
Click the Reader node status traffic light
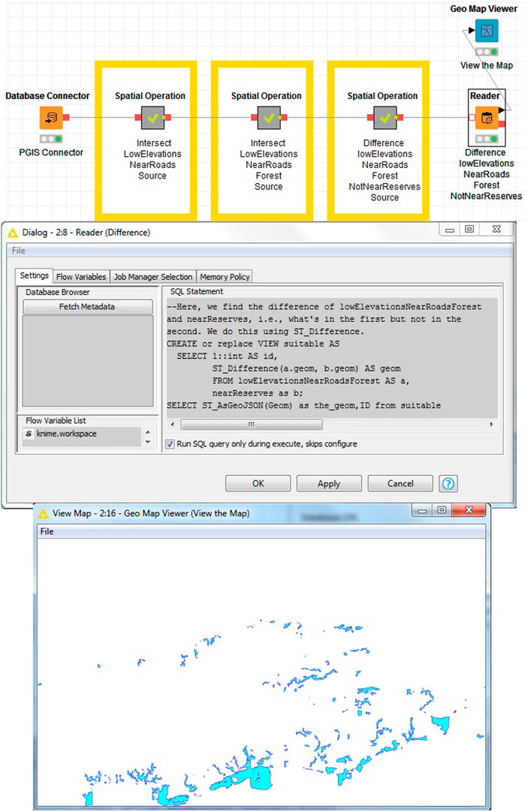(x=487, y=139)
